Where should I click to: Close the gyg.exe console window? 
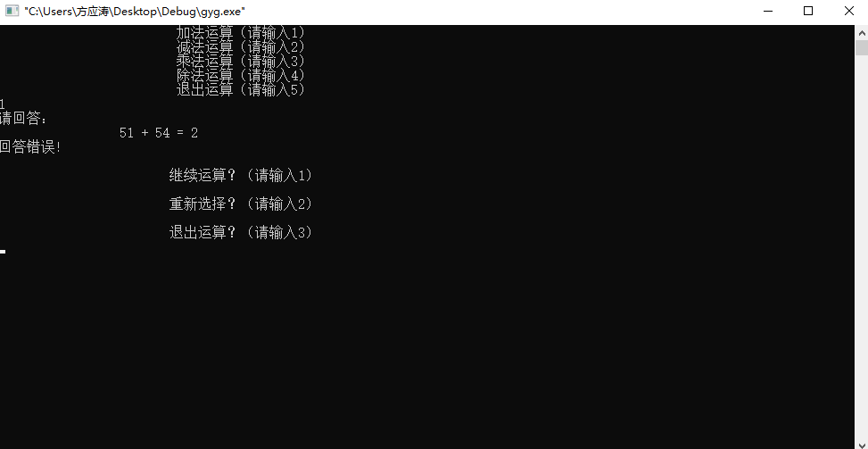[848, 11]
